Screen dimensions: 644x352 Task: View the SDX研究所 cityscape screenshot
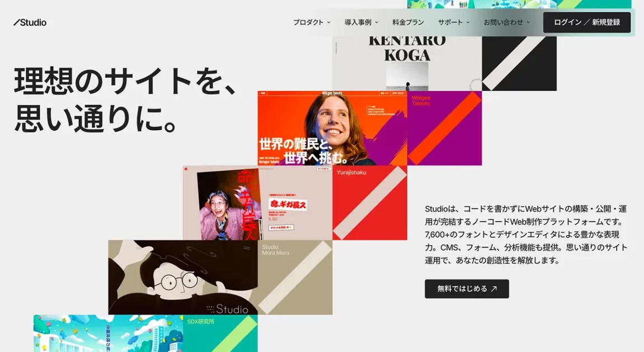(108, 334)
